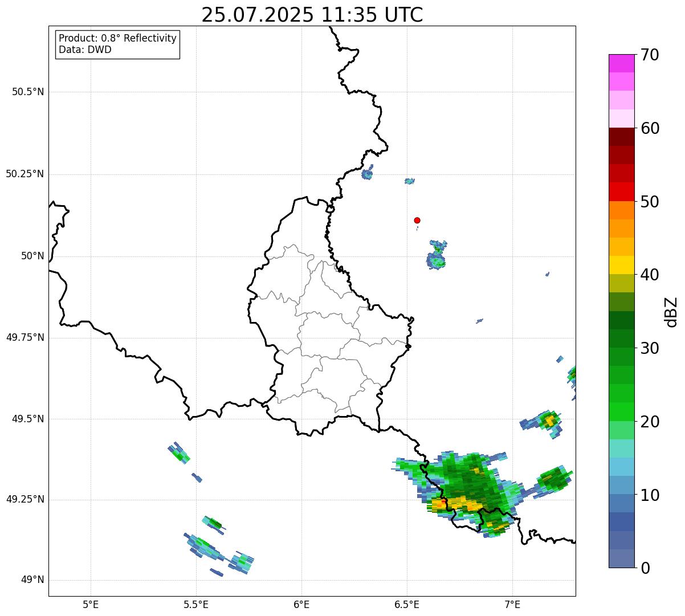The width and height of the screenshot is (685, 616).
Task: Pick the yellow swatch just above 40
Action: tap(621, 265)
